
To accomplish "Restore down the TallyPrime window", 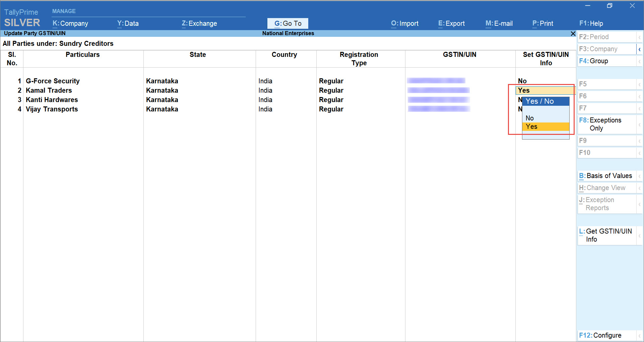I will point(610,6).
